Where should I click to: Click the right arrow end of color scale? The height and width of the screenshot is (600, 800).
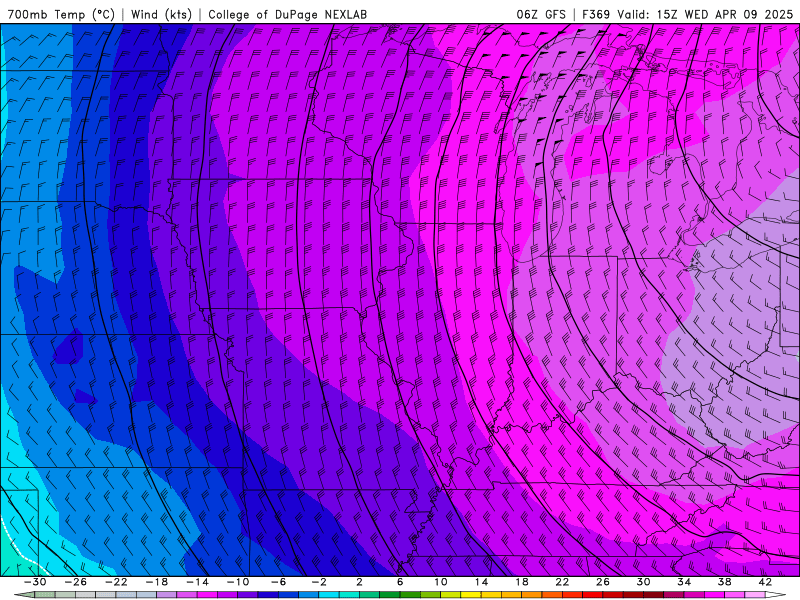pyautogui.click(x=776, y=595)
